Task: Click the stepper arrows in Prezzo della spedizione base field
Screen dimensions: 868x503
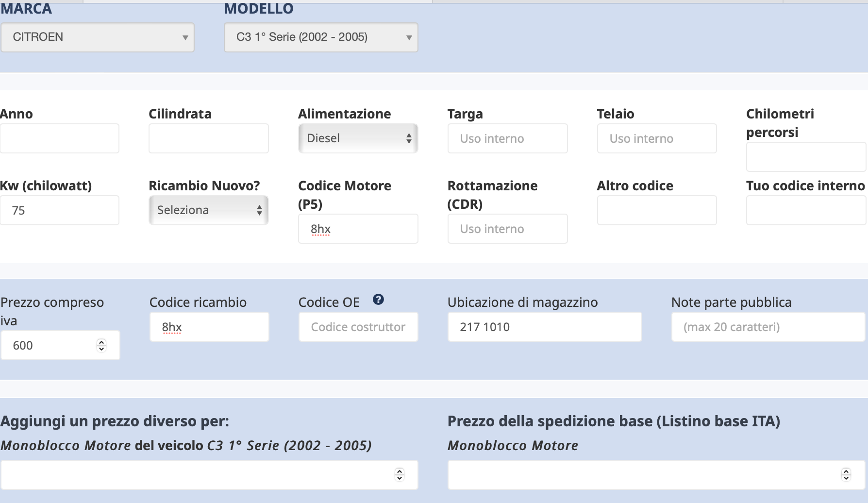Action: (x=846, y=475)
